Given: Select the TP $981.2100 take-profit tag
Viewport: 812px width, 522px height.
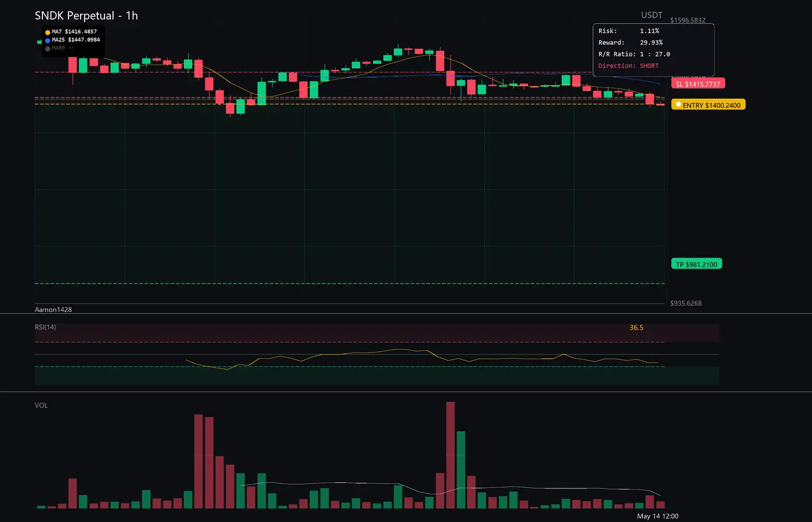Looking at the screenshot, I should 697,264.
